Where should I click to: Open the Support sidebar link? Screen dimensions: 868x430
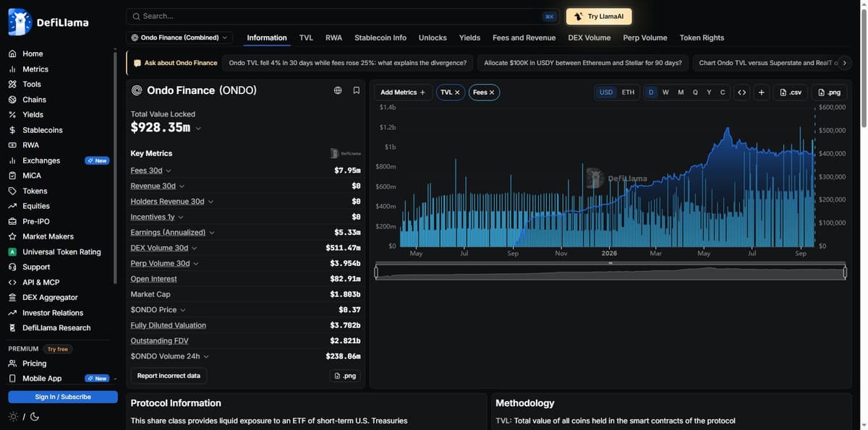coord(36,267)
